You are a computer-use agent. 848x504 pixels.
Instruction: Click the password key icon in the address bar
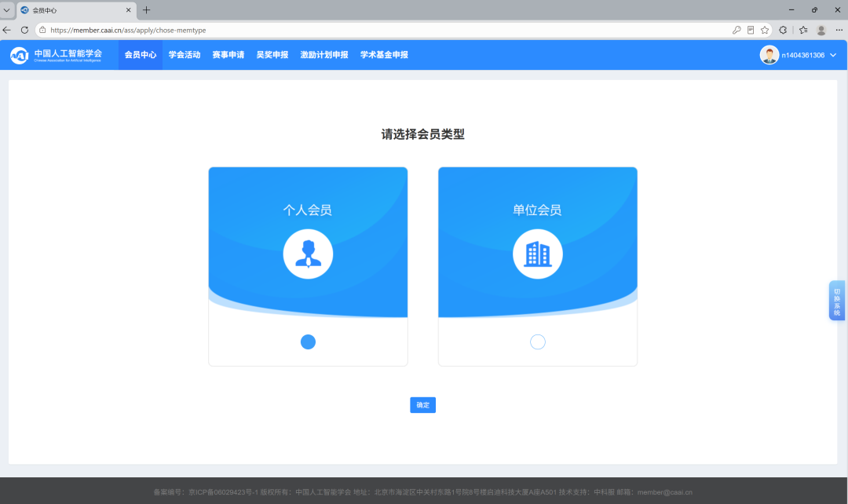[736, 31]
